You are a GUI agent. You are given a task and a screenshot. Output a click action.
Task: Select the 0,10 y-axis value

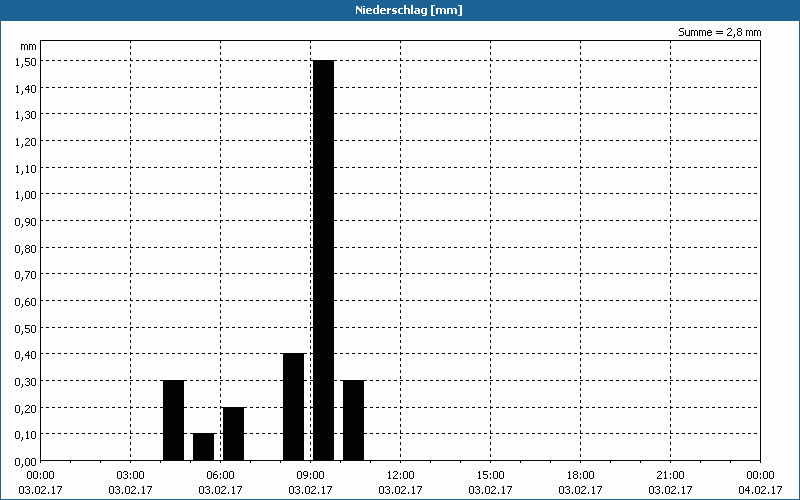pyautogui.click(x=26, y=435)
